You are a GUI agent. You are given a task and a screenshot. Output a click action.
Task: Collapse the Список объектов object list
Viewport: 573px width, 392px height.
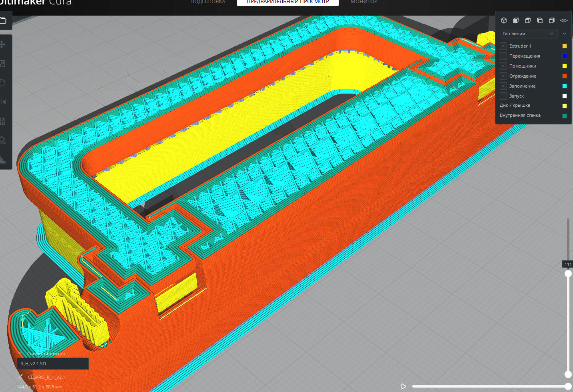coord(20,354)
